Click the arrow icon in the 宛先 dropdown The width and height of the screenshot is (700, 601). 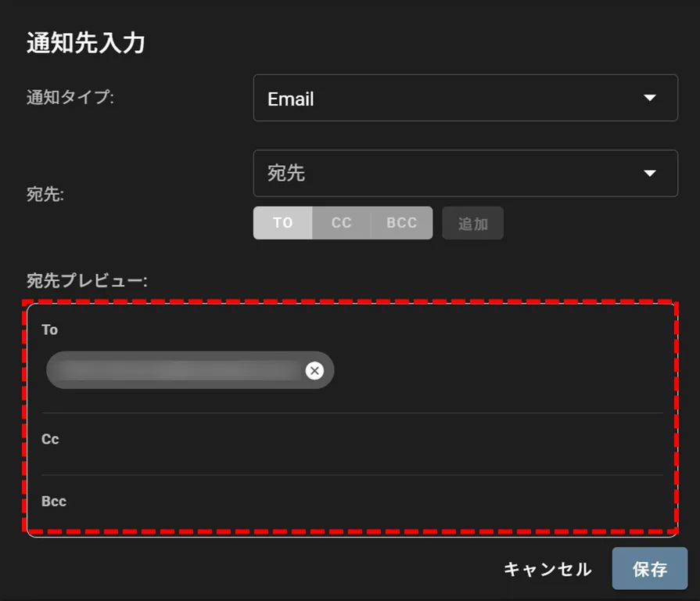pyautogui.click(x=648, y=173)
